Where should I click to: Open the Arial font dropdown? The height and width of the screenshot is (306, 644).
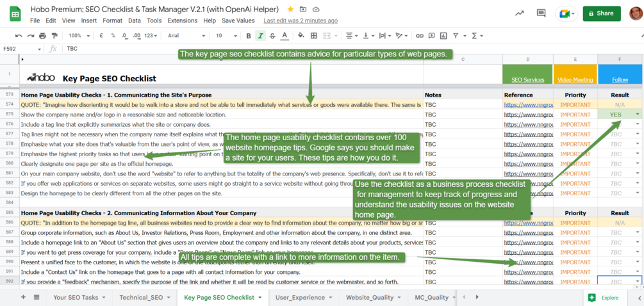pos(186,36)
